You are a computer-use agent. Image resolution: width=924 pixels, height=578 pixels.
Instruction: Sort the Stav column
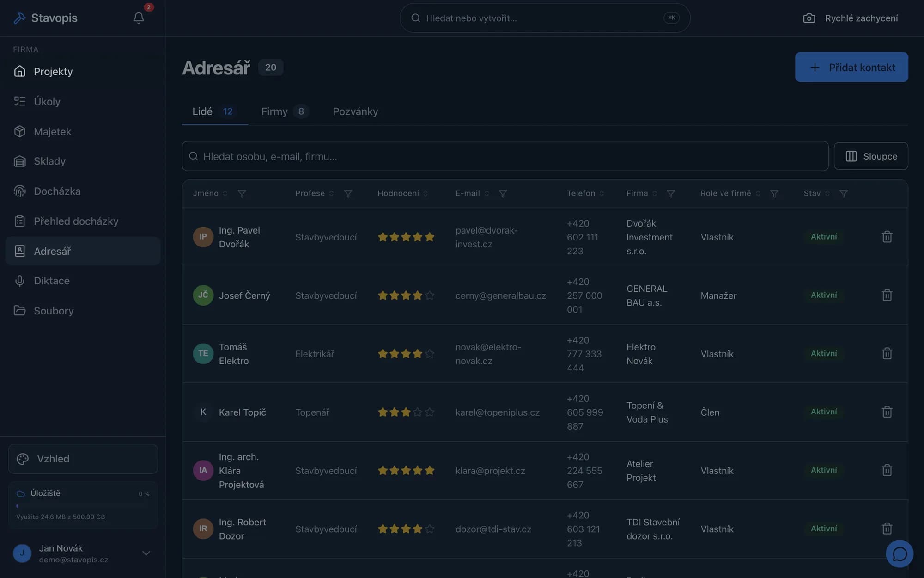coord(827,193)
